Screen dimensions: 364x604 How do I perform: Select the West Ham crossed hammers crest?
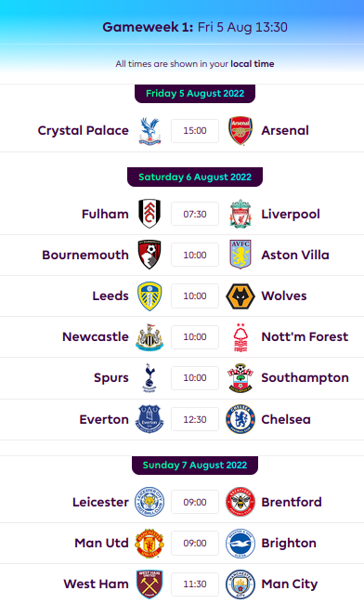click(x=149, y=584)
